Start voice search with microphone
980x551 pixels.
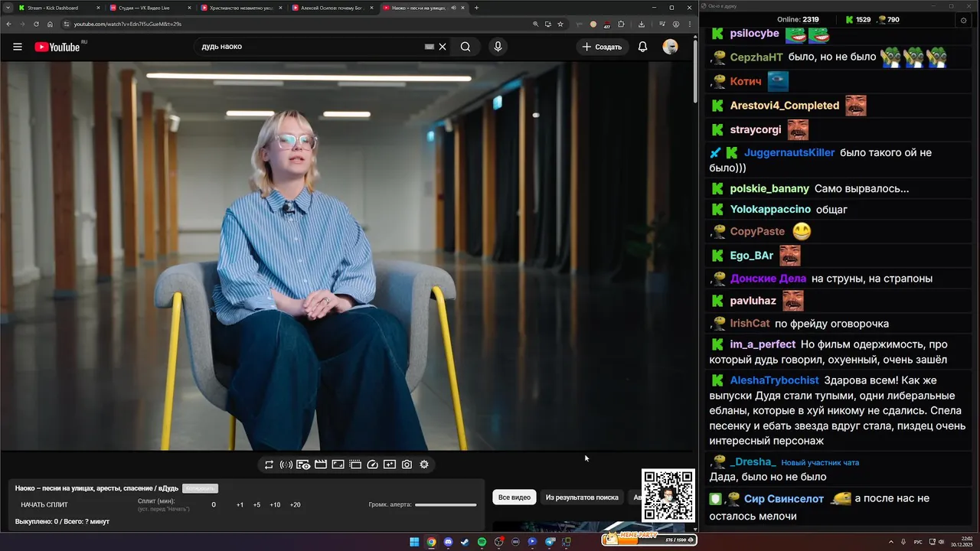pos(498,47)
